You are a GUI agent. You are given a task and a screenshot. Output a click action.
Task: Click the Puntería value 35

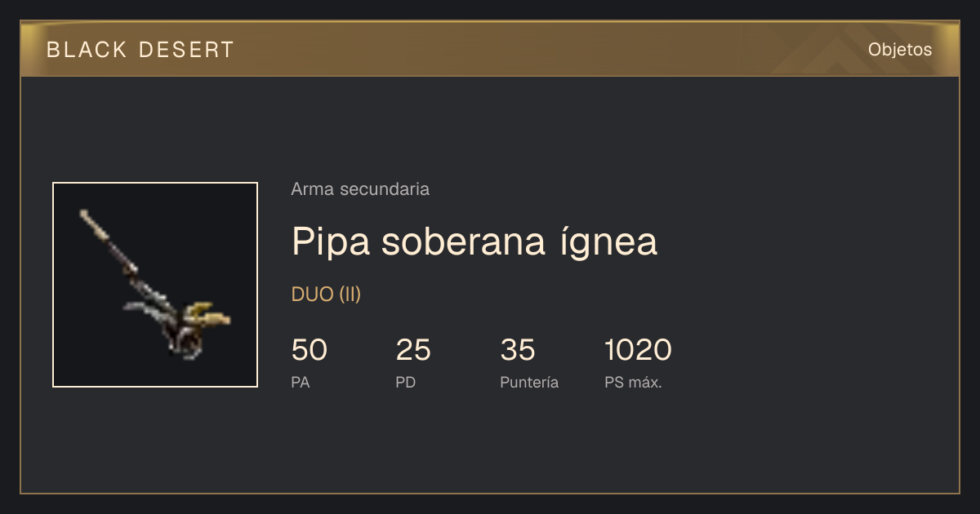click(x=518, y=350)
